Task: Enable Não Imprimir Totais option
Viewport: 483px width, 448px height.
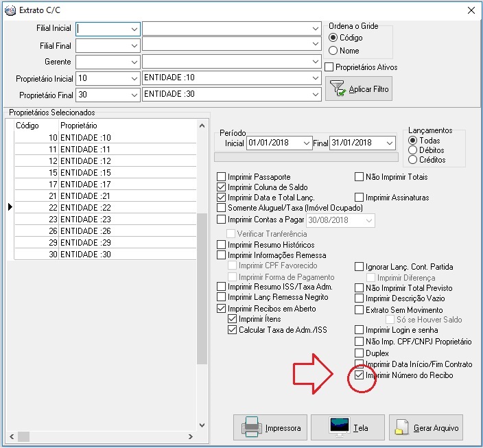Action: (x=360, y=177)
